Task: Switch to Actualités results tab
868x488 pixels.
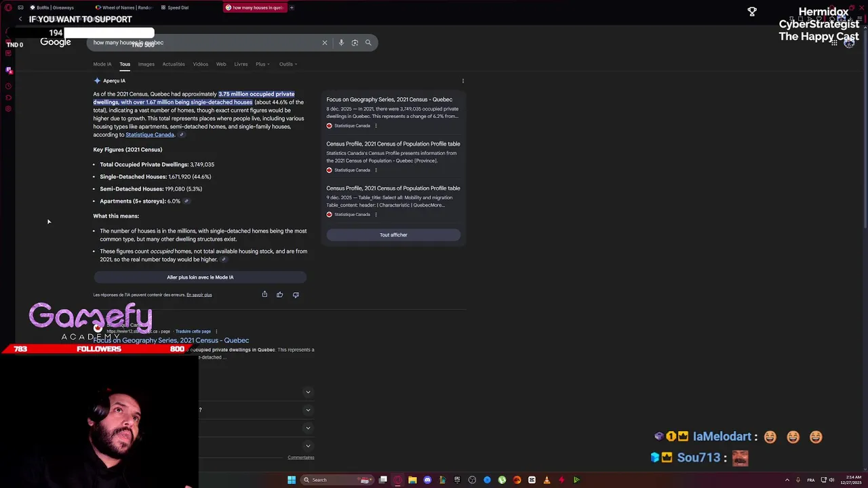Action: [174, 64]
